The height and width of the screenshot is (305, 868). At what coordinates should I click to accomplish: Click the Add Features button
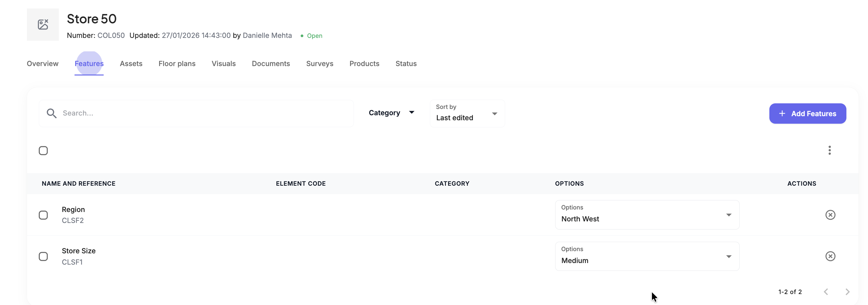coord(807,114)
